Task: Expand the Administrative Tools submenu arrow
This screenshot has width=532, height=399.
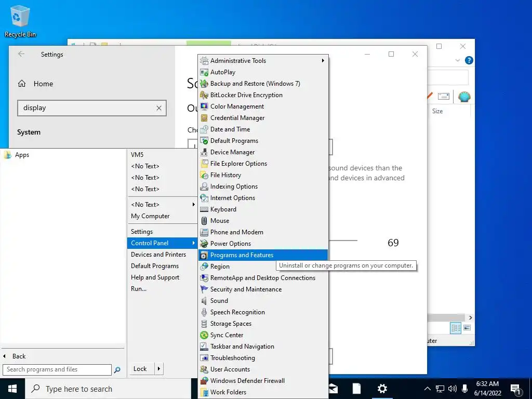Action: click(x=323, y=61)
